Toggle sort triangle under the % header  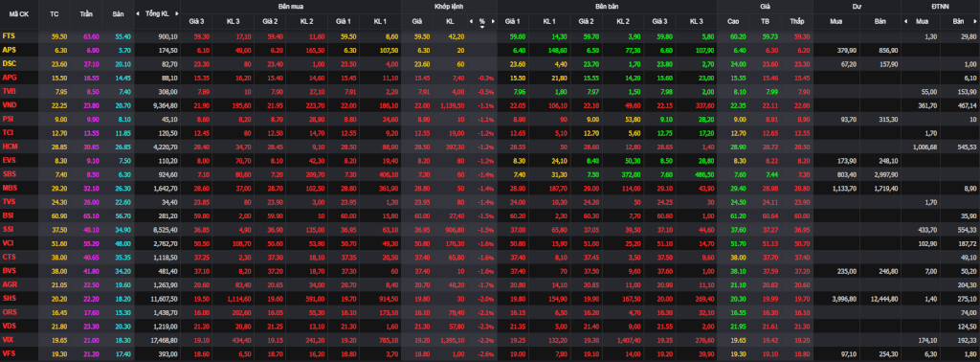482,27
